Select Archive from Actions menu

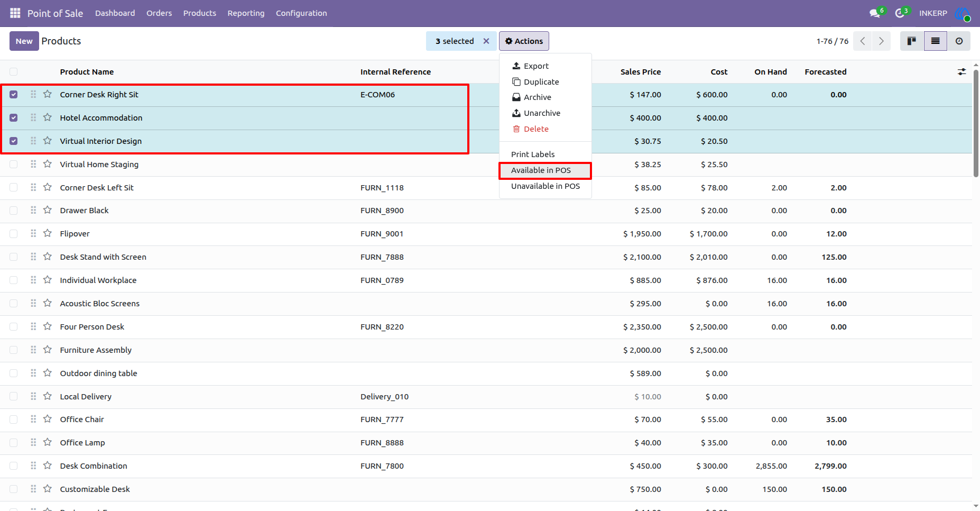(545, 97)
